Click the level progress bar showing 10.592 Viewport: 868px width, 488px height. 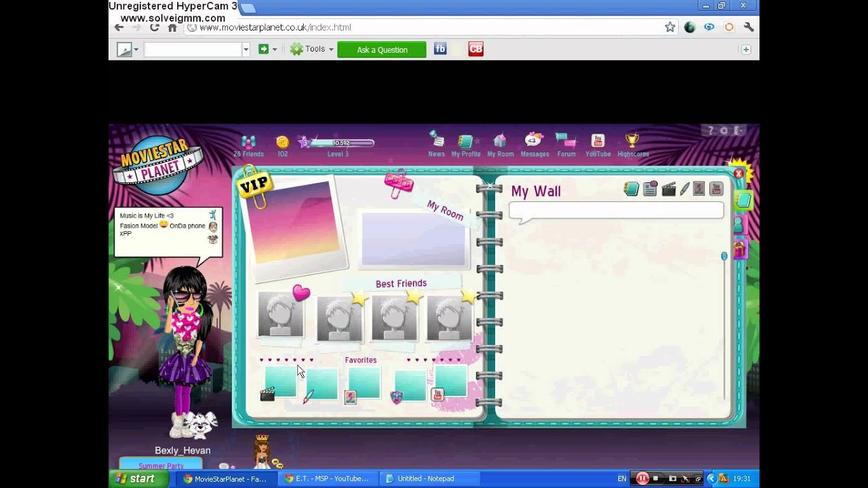(342, 143)
